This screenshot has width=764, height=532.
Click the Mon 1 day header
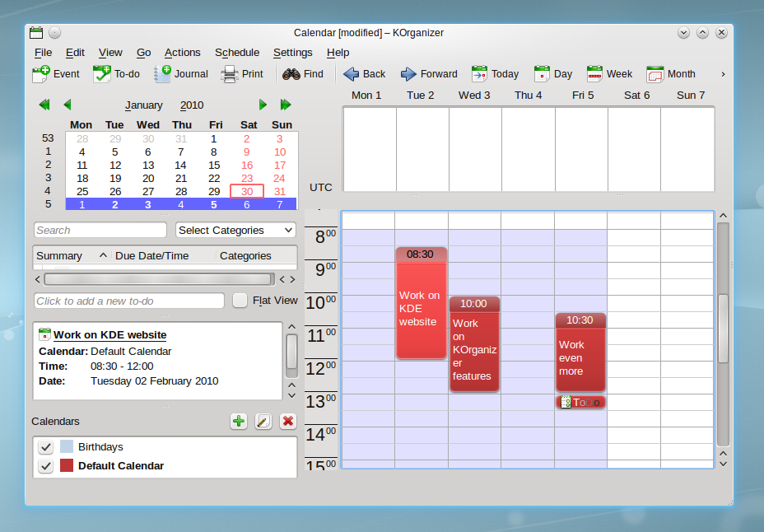tap(366, 96)
